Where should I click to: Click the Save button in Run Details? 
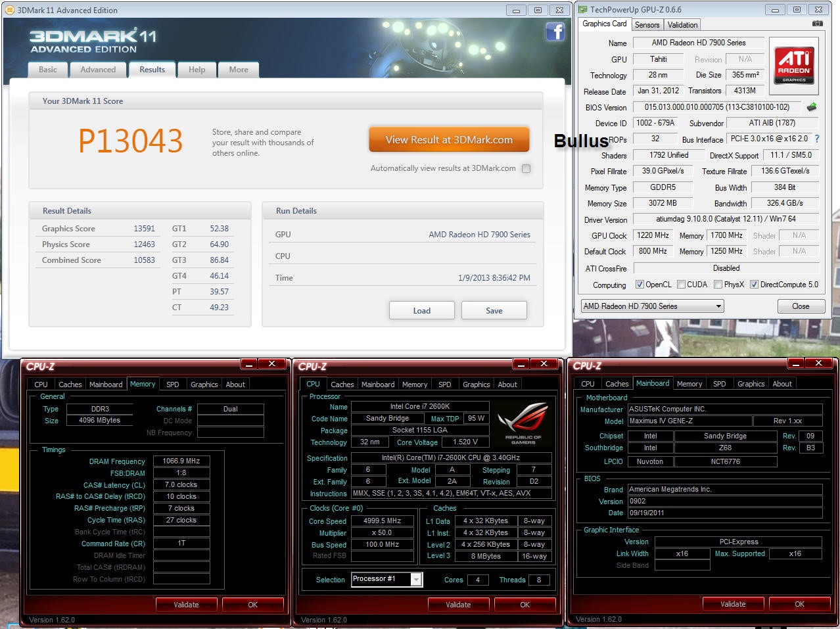[494, 311]
